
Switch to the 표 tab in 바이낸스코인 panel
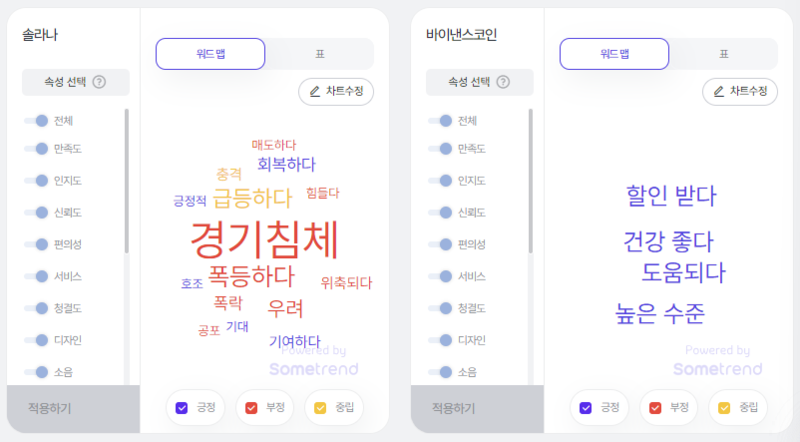coord(723,54)
